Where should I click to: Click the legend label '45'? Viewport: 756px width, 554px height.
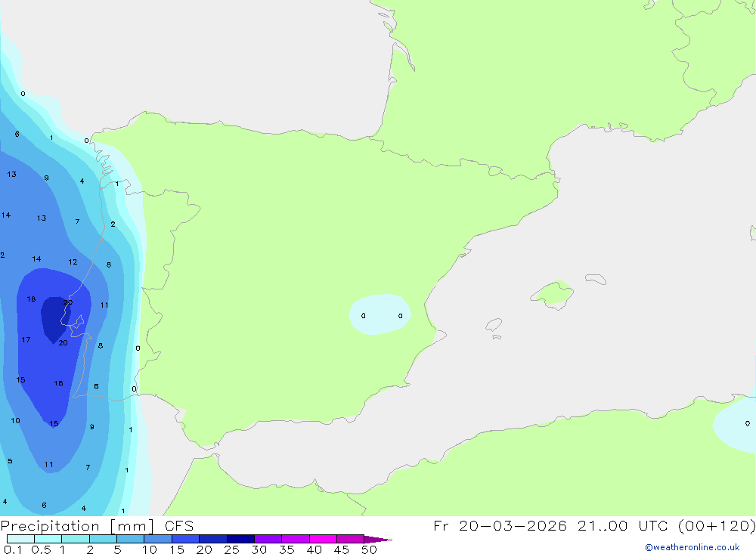(342, 549)
